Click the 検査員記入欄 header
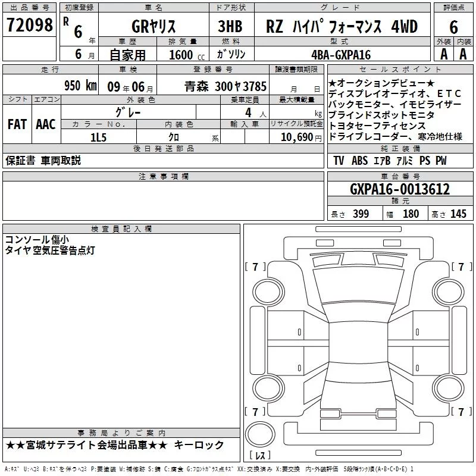Viewport: 476px width, 476px height. (x=121, y=229)
